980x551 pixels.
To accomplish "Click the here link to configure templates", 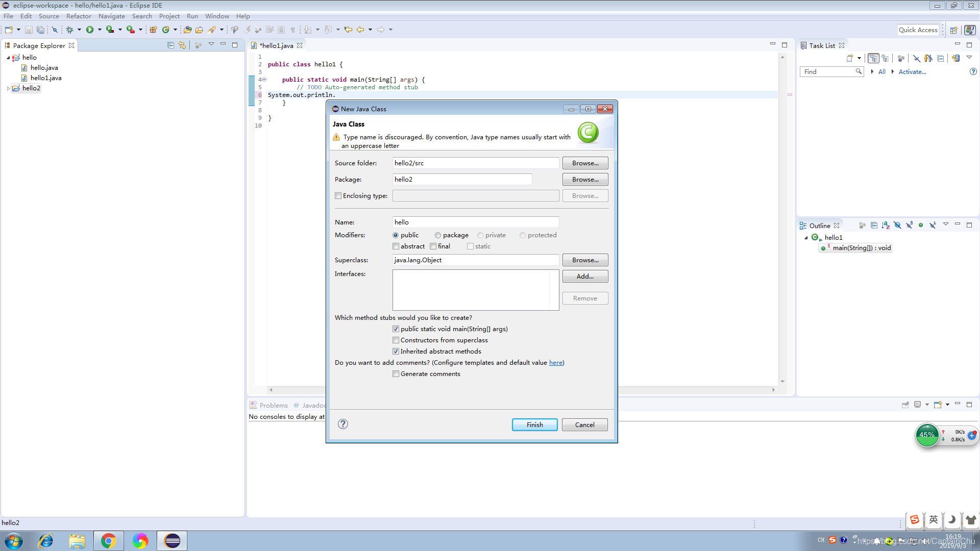I will tap(555, 362).
